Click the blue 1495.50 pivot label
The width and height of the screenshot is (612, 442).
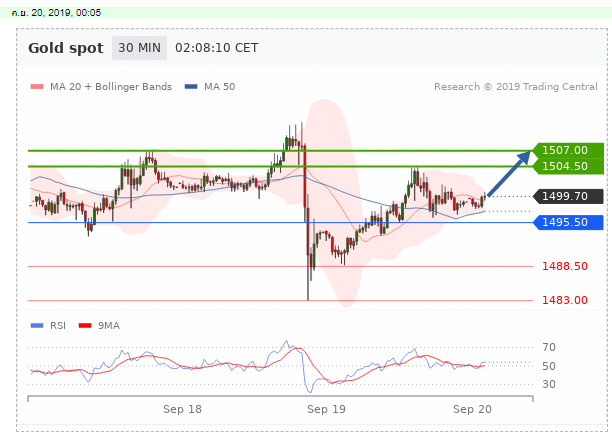pos(568,222)
